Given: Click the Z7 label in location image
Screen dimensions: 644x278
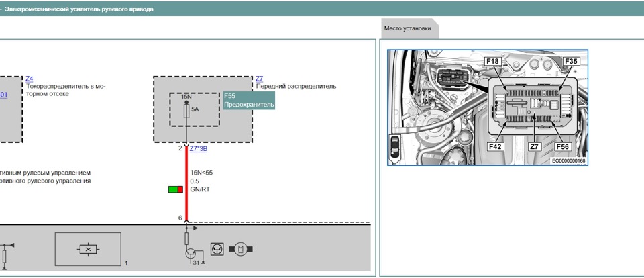Looking at the screenshot, I should point(534,146).
